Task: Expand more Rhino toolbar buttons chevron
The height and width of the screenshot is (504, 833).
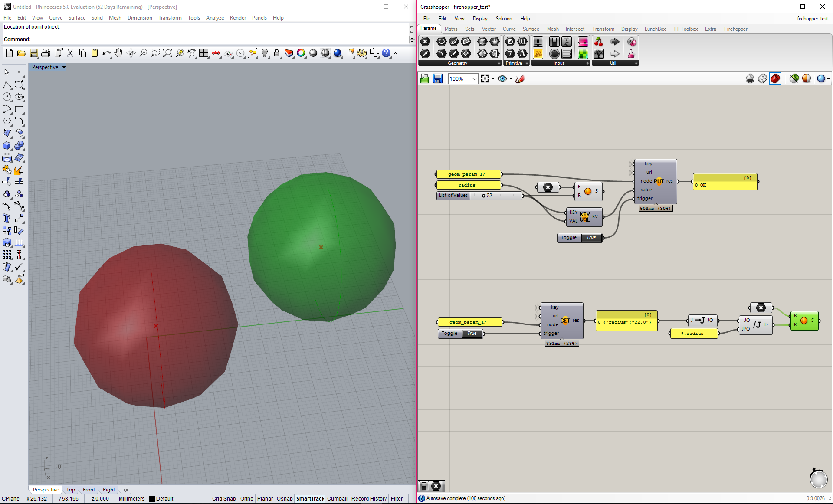Action: [x=396, y=53]
